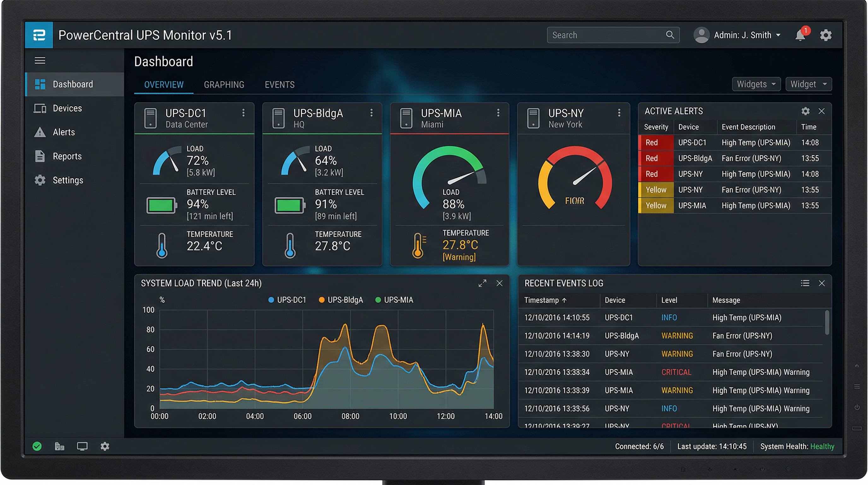Open Alerts in the sidebar
Screen dimensions: 868x485
[63, 132]
